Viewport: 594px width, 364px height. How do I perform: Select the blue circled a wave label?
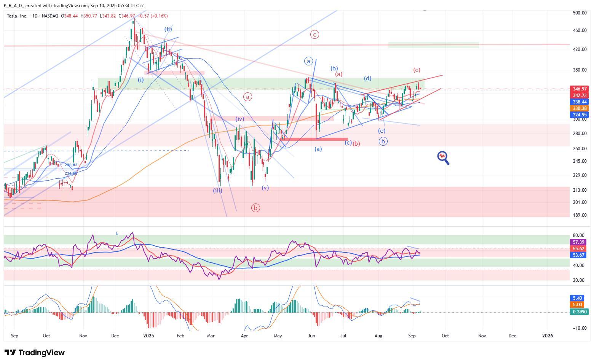pos(308,61)
